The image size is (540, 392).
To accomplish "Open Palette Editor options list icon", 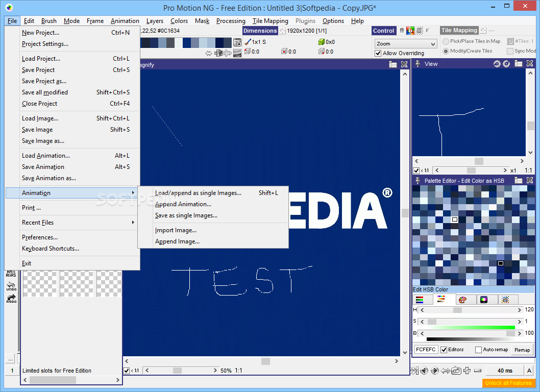I will coord(518,180).
